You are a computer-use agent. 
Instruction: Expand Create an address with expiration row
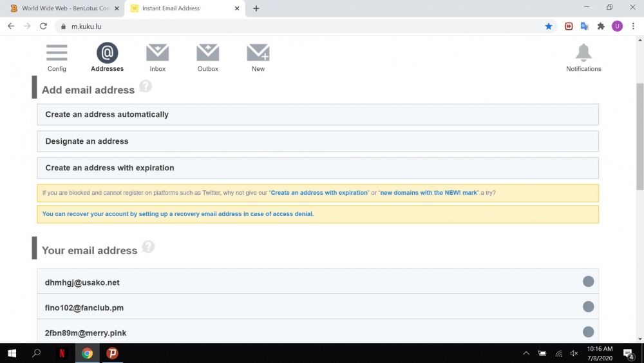click(x=317, y=168)
